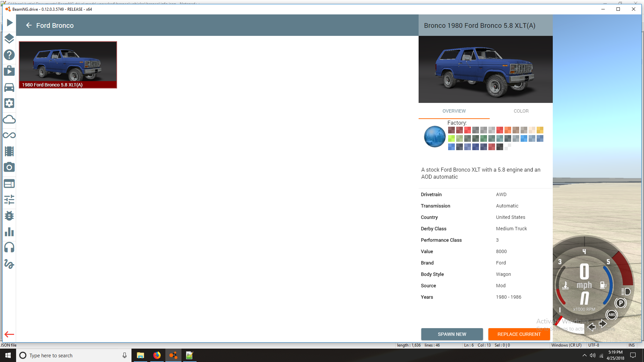This screenshot has width=644, height=362.
Task: Pick the near-black dark gray swatch in third row
Action: point(499,147)
